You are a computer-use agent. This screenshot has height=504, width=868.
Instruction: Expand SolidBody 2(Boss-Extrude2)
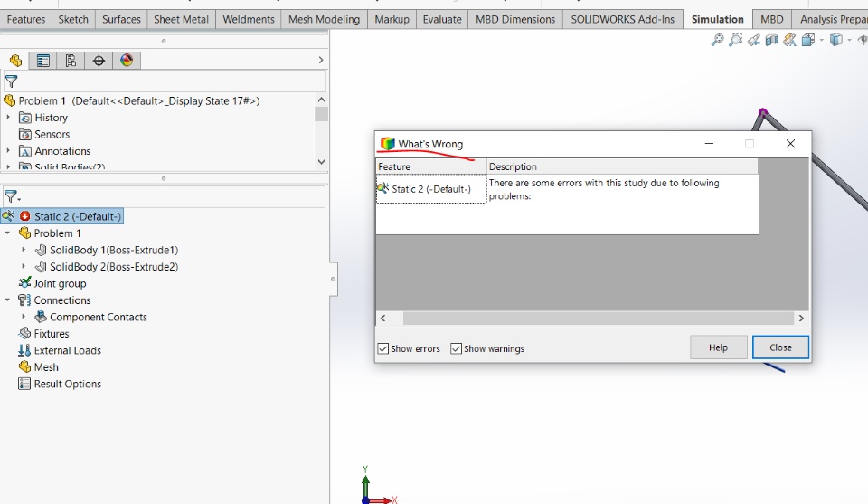click(24, 266)
